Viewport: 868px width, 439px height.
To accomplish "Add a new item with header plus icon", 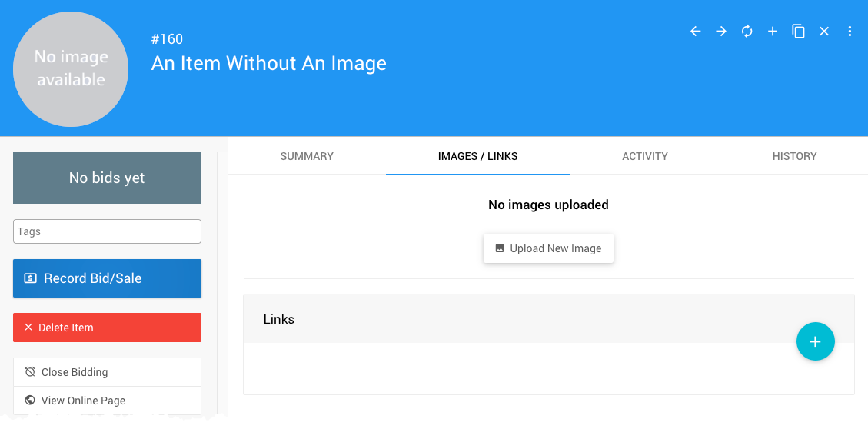I will [773, 32].
